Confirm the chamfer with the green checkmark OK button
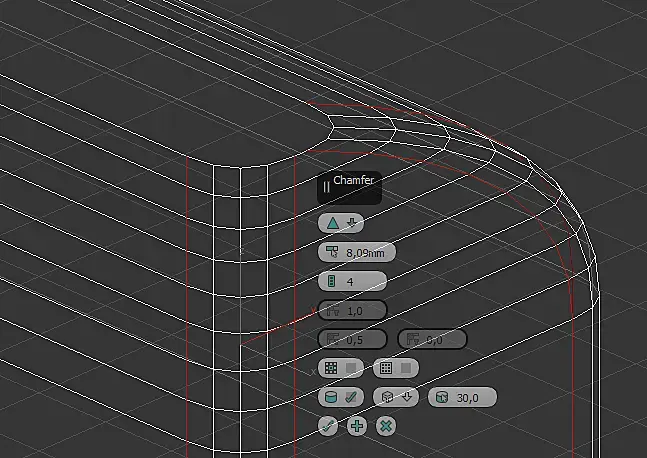This screenshot has width=647, height=458. tap(328, 426)
